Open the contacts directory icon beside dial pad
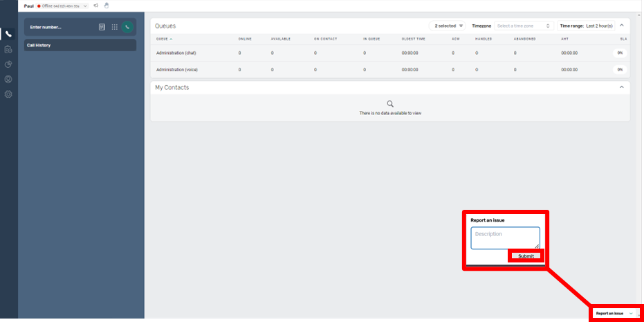Image resolution: width=644 pixels, height=322 pixels. click(x=102, y=27)
